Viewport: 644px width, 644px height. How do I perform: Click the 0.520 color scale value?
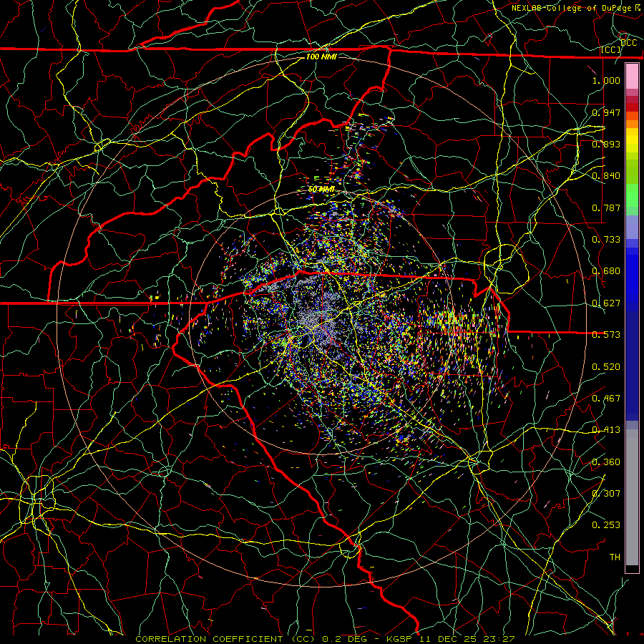(606, 367)
